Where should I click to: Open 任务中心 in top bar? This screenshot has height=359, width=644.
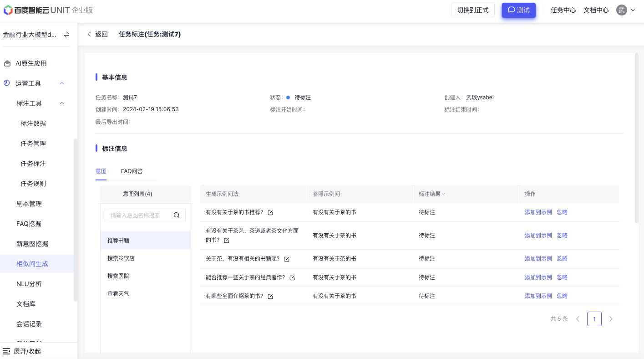pyautogui.click(x=563, y=10)
